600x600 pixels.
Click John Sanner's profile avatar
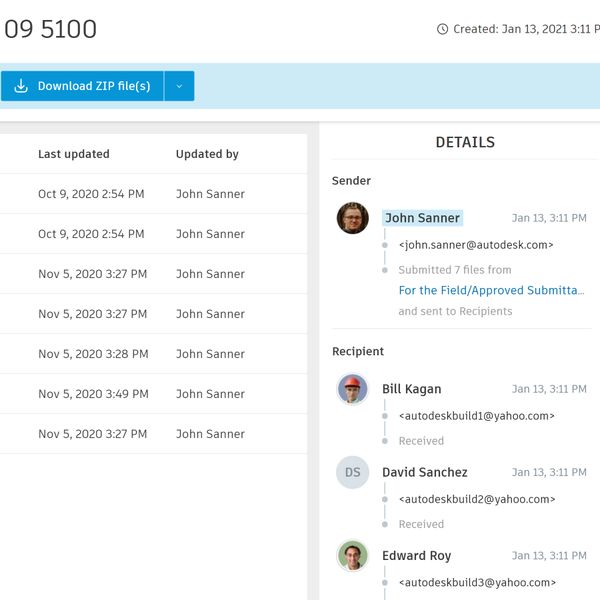point(353,218)
